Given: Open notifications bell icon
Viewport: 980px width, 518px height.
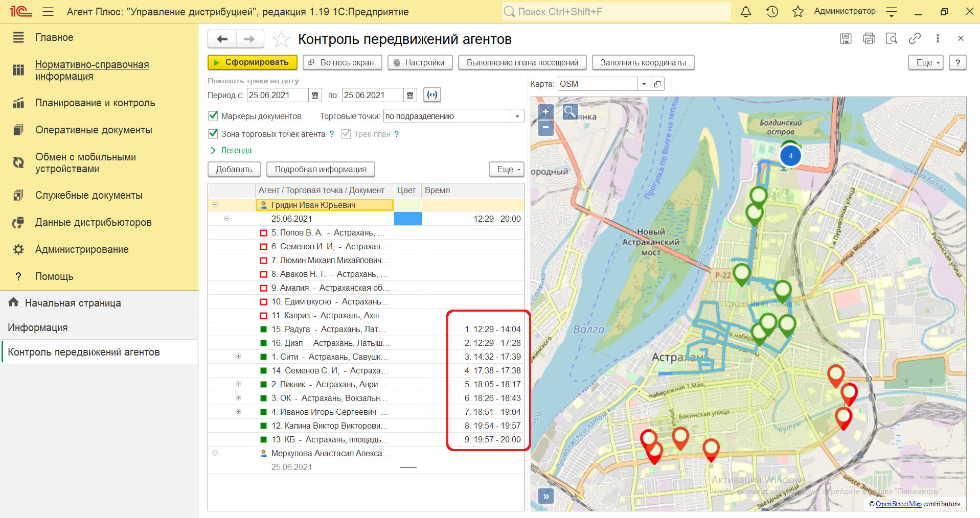Looking at the screenshot, I should [x=746, y=11].
